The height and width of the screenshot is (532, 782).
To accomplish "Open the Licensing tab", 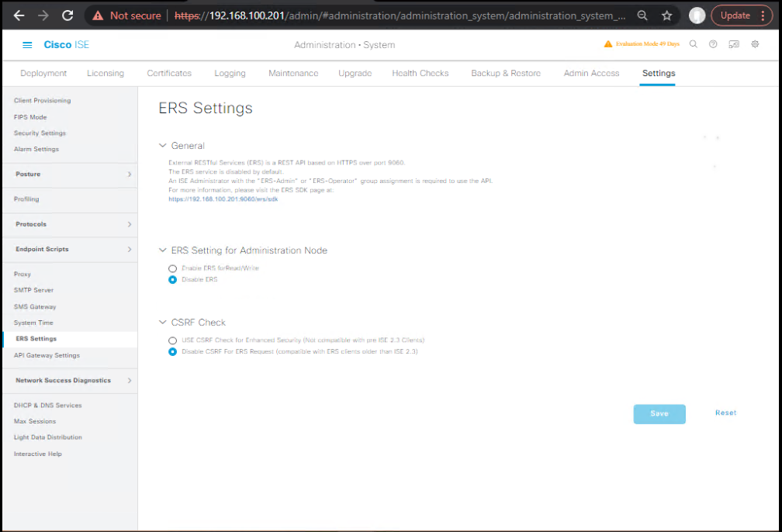I will (x=106, y=74).
